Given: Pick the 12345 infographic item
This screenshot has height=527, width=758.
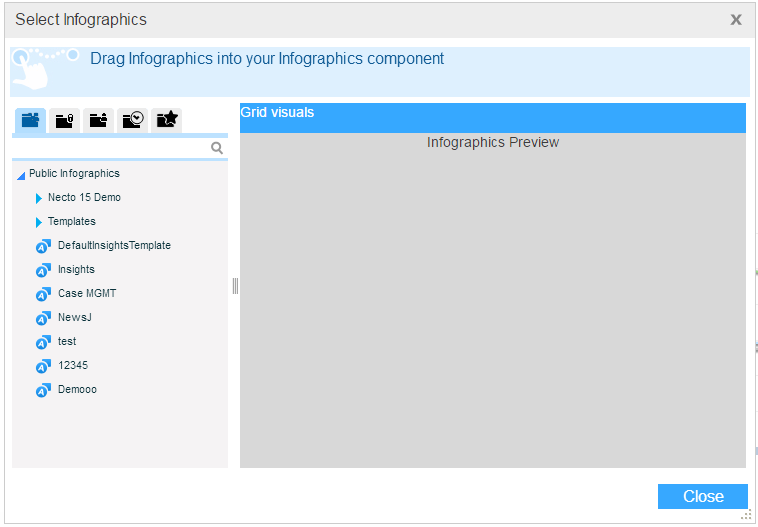Looking at the screenshot, I should (x=72, y=366).
